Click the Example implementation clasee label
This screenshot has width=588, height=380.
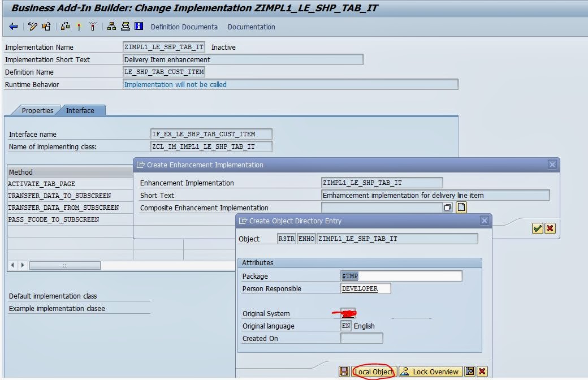(x=57, y=308)
